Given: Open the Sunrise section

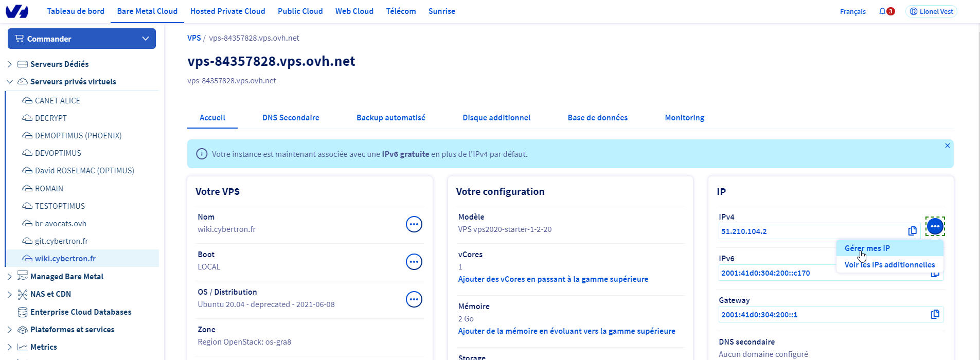Looking at the screenshot, I should click(x=442, y=11).
